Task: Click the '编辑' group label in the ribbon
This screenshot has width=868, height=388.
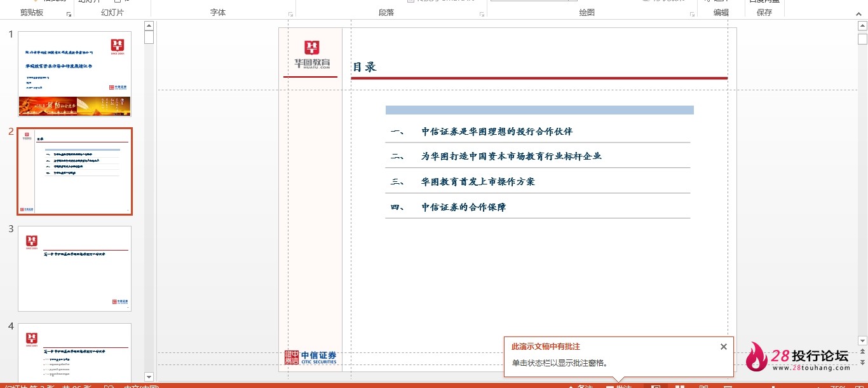Action: pyautogui.click(x=721, y=13)
